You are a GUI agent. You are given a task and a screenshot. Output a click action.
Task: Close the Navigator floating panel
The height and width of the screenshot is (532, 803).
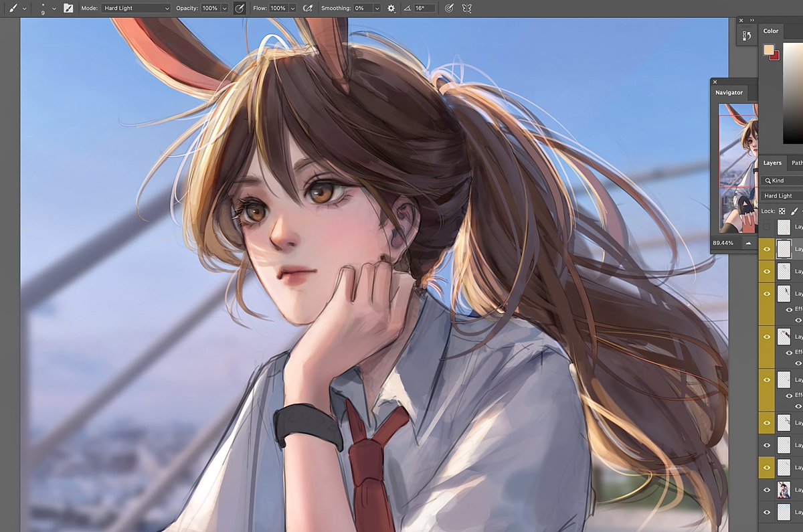[x=715, y=82]
